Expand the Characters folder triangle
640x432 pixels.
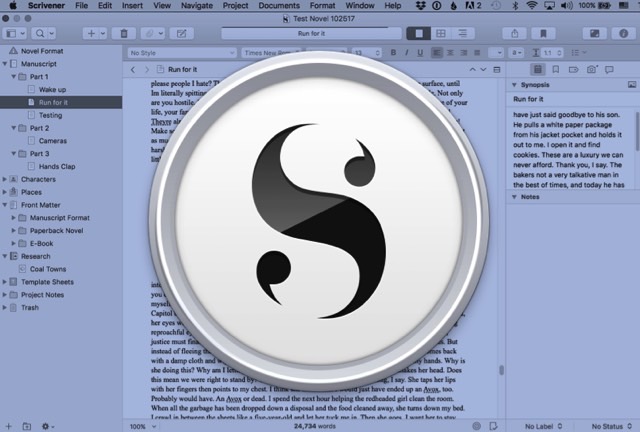click(5, 179)
